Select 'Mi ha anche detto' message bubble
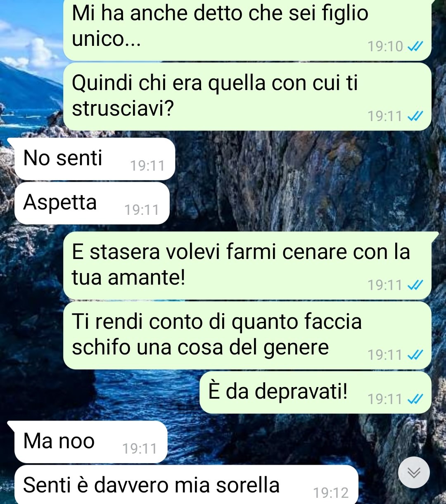 click(x=248, y=29)
